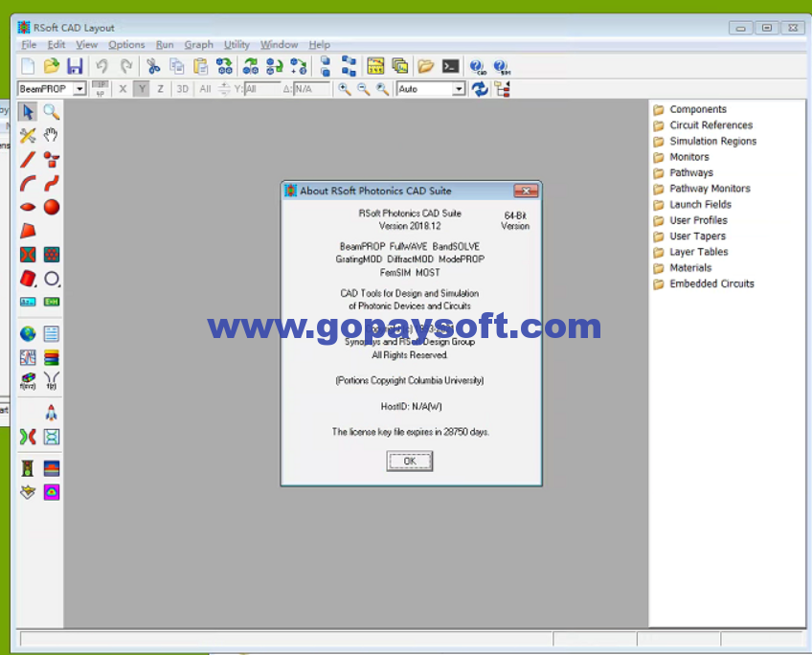Select the red sphere tool
The image size is (812, 655).
[x=52, y=207]
